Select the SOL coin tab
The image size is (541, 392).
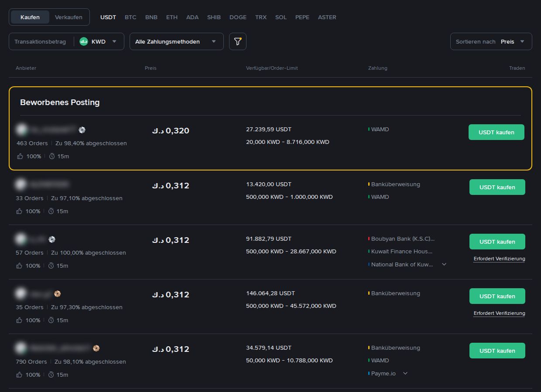click(281, 17)
